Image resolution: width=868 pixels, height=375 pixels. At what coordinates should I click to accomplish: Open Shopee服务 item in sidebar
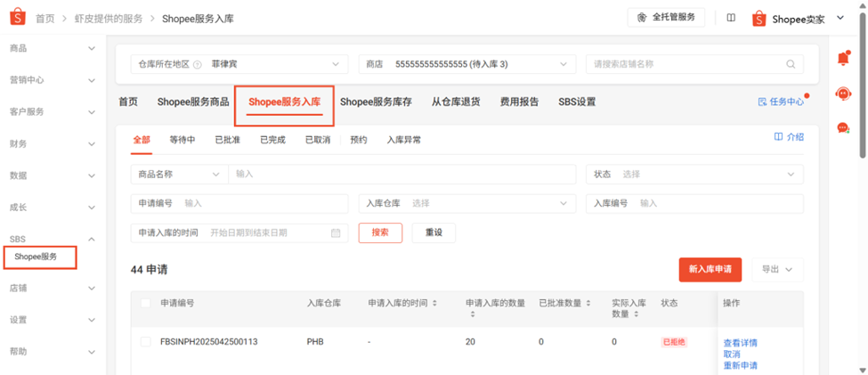(36, 257)
